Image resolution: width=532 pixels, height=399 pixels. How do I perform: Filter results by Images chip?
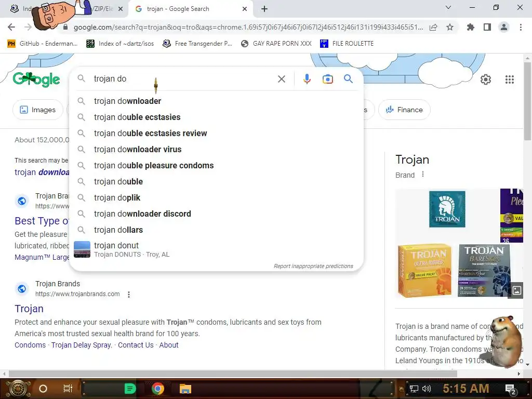(37, 110)
